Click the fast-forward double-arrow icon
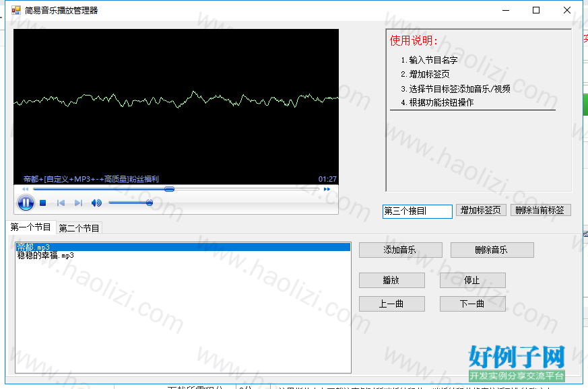This screenshot has width=588, height=389. [327, 189]
